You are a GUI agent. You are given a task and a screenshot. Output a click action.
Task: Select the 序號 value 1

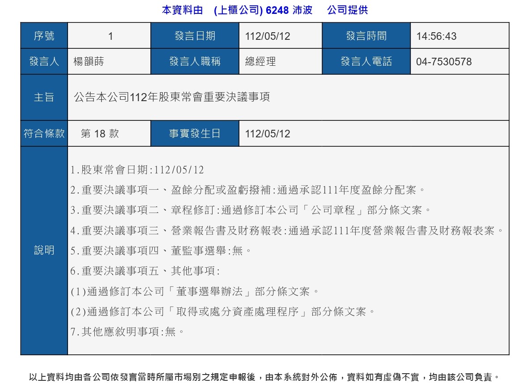tap(110, 36)
